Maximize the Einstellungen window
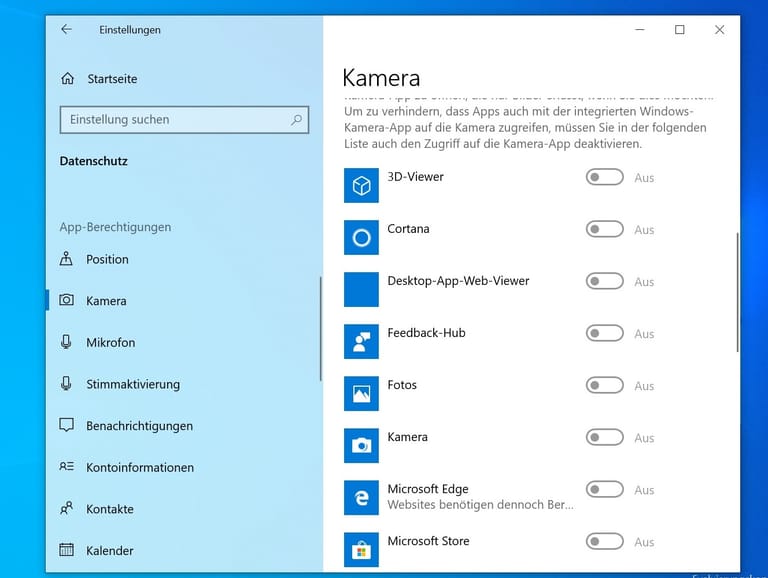Viewport: 768px width, 578px height. pos(679,29)
